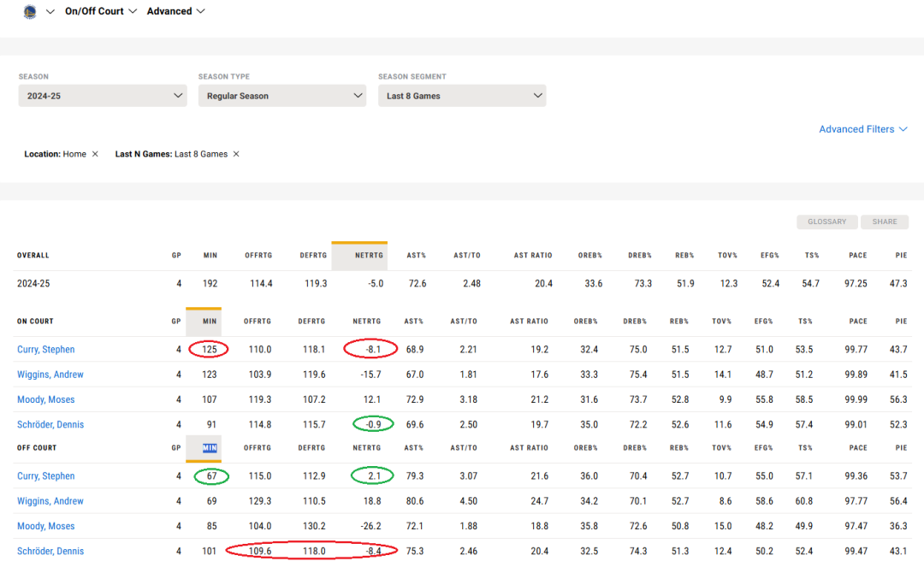Open the Season dropdown showing 2024-25
Image resolution: width=924 pixels, height=561 pixels.
(x=103, y=96)
